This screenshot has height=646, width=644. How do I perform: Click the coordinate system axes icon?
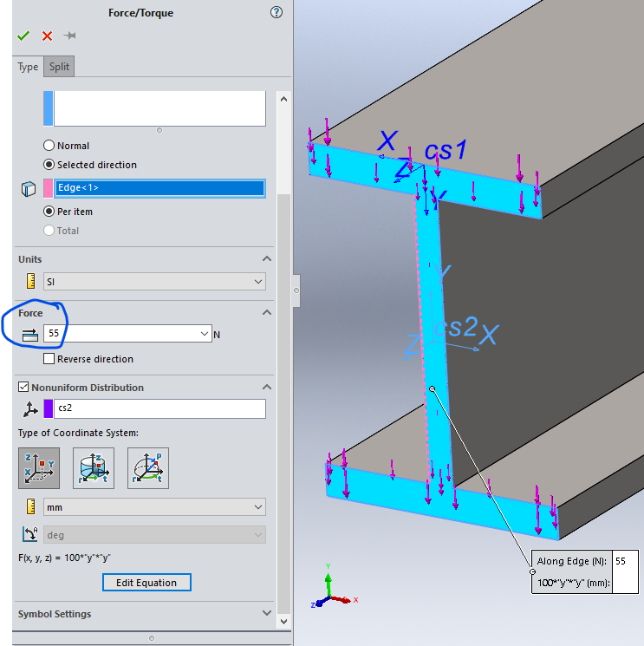pyautogui.click(x=30, y=409)
